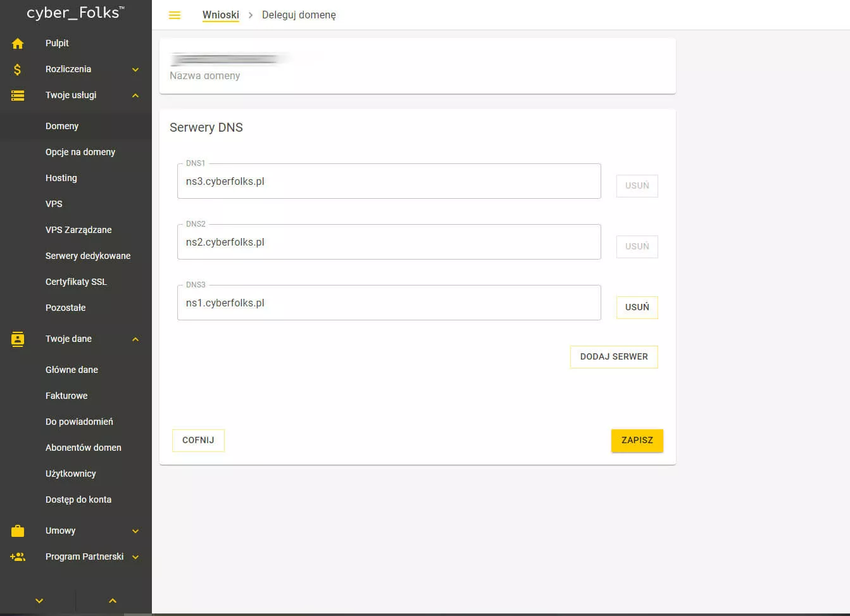Click the Twoje dane contact icon
Screen dimensions: 850x616
click(x=18, y=339)
